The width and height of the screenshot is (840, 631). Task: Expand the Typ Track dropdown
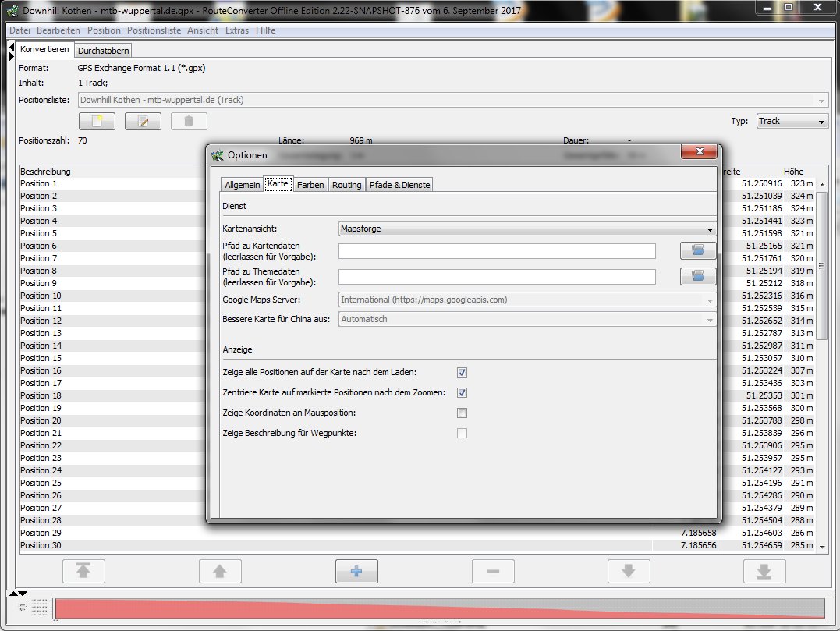click(x=792, y=121)
